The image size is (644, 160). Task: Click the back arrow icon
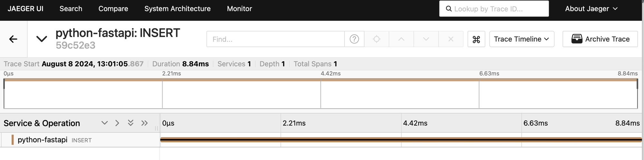pos(13,39)
